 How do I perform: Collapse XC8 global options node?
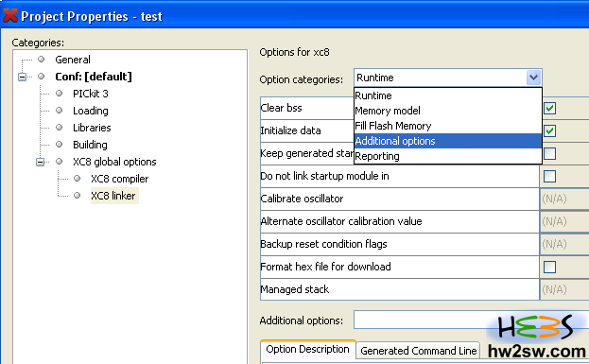point(41,162)
